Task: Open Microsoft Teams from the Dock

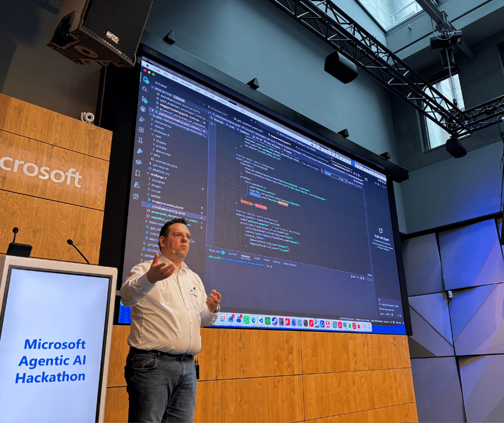Action: click(x=239, y=319)
